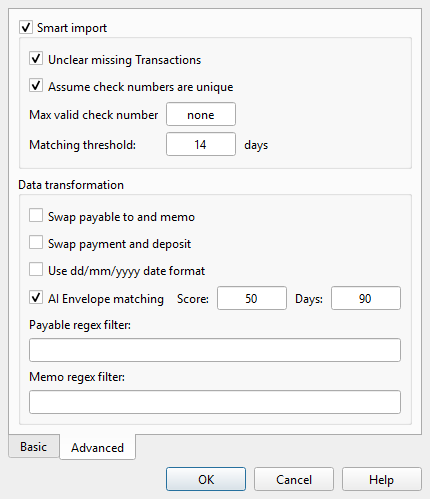This screenshot has width=430, height=499.
Task: Select the Advanced tab
Action: pos(97,447)
